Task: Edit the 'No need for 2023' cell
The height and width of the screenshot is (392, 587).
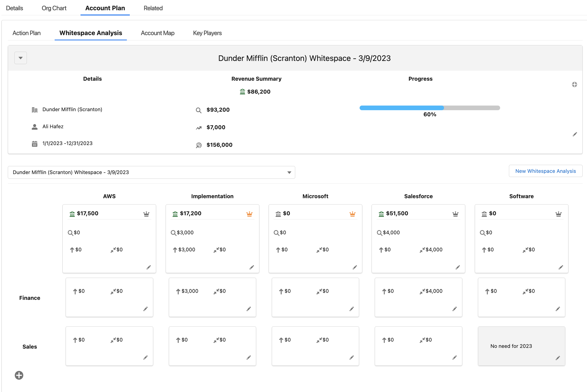Action: tap(558, 358)
